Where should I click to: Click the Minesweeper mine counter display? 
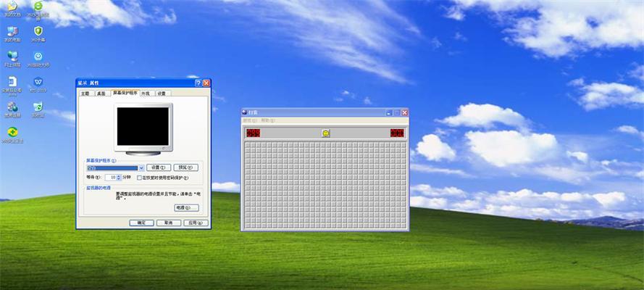253,133
